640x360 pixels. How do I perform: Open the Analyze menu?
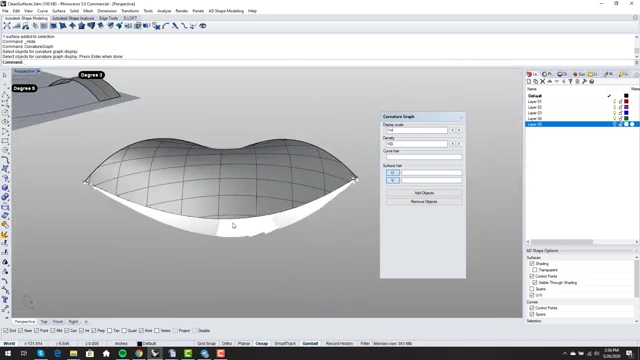click(x=164, y=11)
